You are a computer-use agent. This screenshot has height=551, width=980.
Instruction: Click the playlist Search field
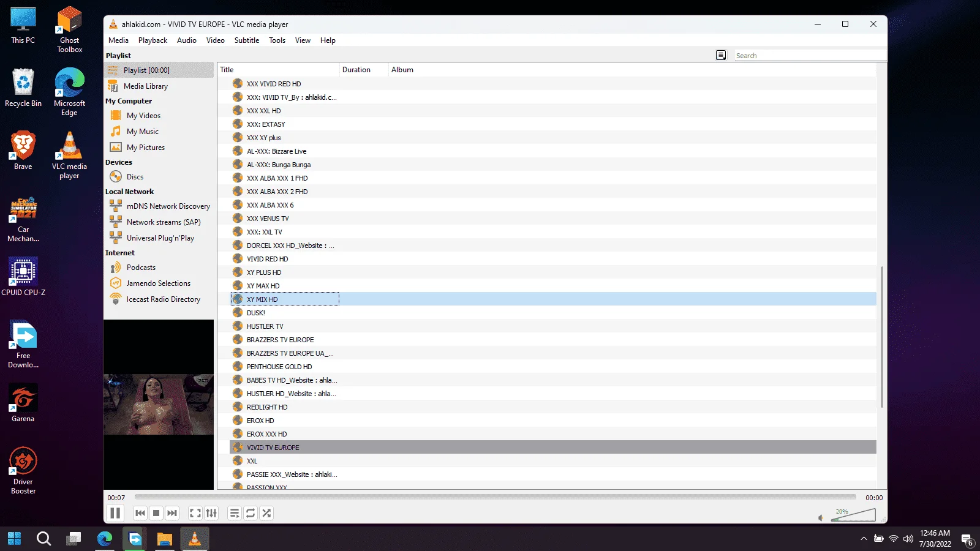click(810, 55)
